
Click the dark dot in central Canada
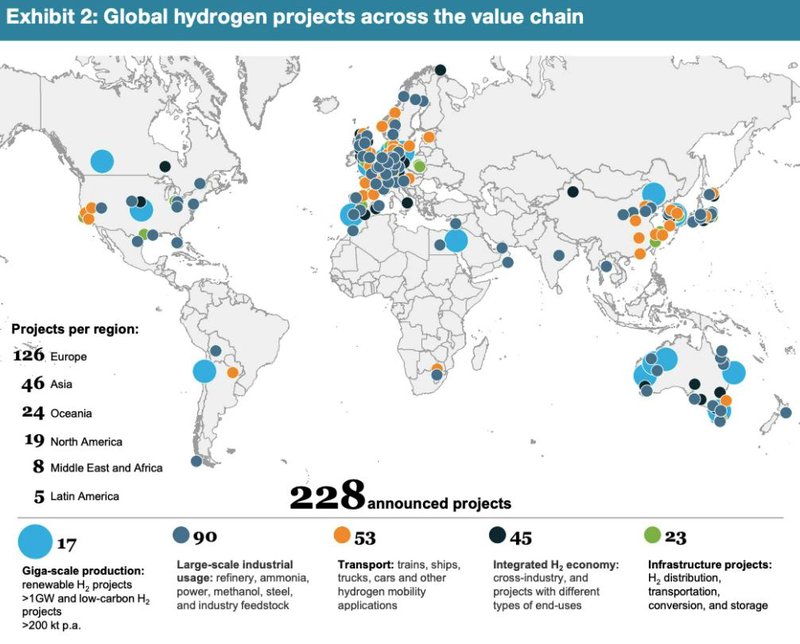click(x=165, y=166)
